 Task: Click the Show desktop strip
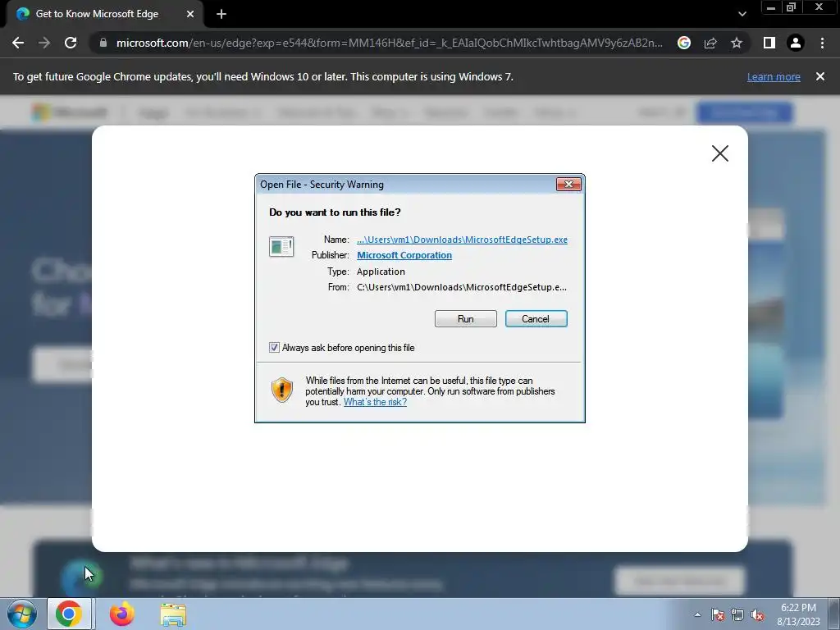tap(834, 614)
